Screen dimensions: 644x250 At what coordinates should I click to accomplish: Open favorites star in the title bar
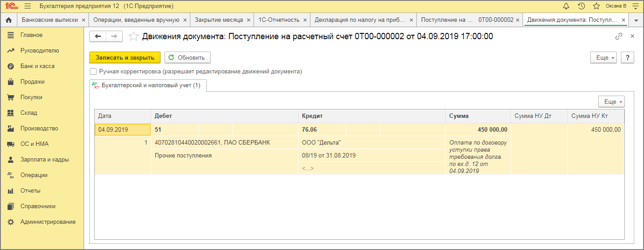(x=596, y=6)
